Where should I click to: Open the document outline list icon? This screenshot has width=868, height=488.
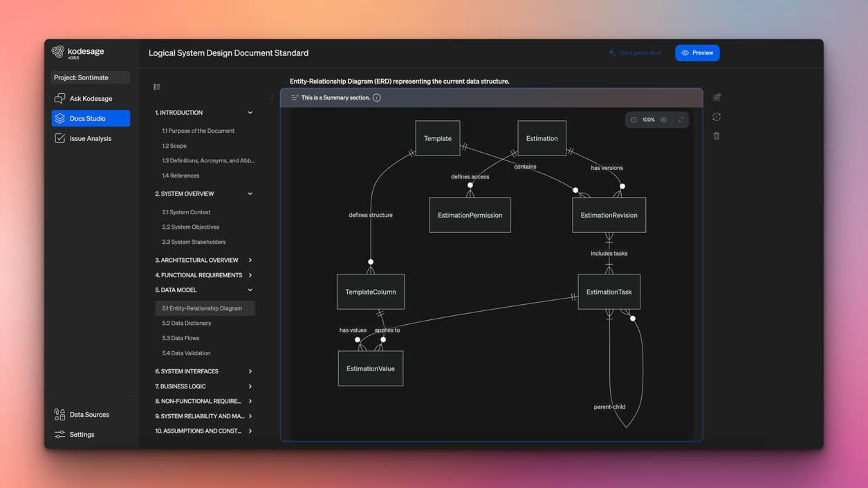click(157, 86)
